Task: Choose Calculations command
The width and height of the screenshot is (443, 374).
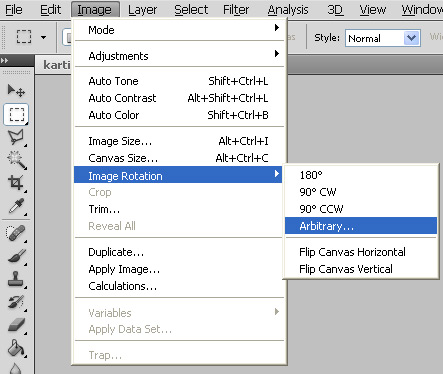Action: click(x=178, y=286)
